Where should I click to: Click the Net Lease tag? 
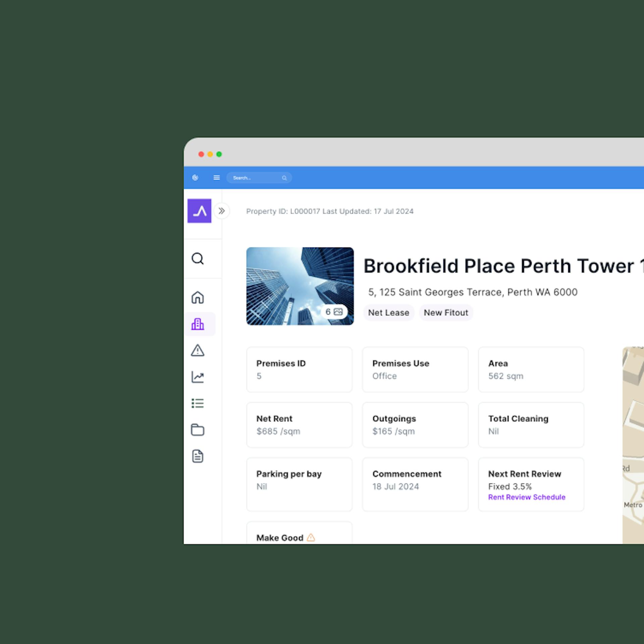pyautogui.click(x=389, y=313)
